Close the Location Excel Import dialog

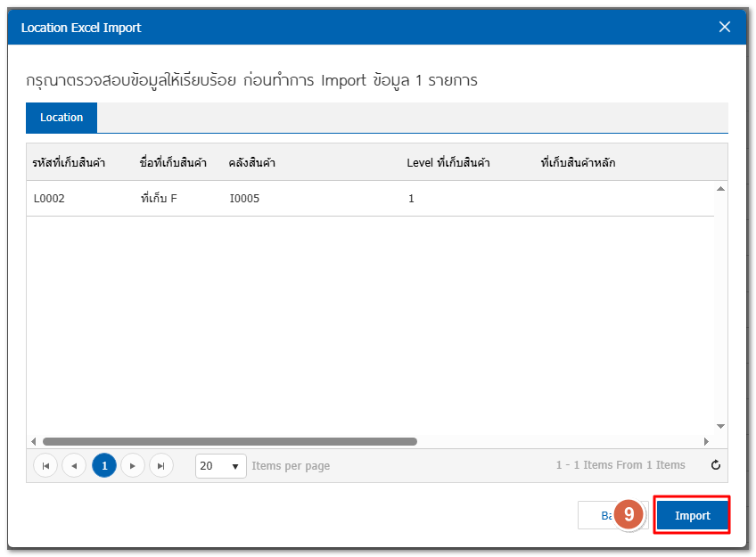724,27
